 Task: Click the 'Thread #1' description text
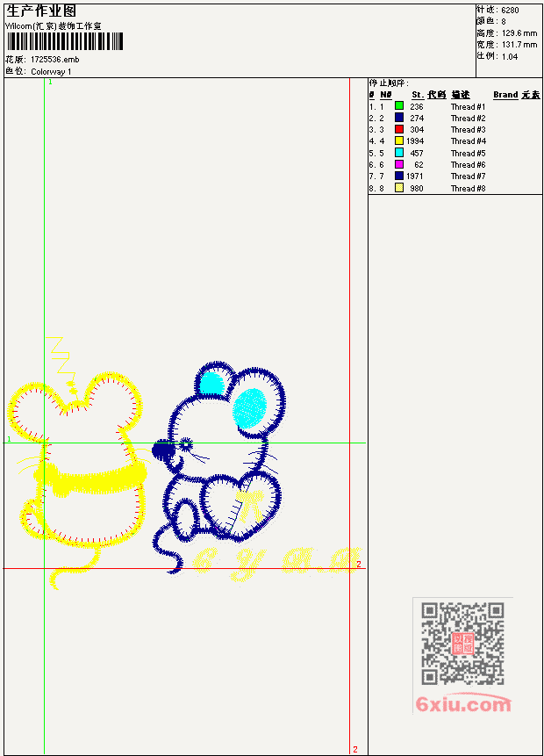[468, 106]
